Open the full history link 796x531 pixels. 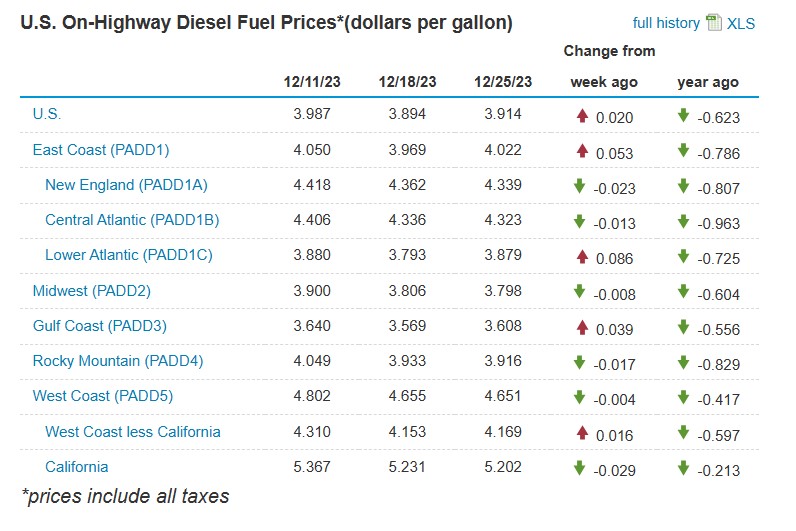click(x=665, y=23)
